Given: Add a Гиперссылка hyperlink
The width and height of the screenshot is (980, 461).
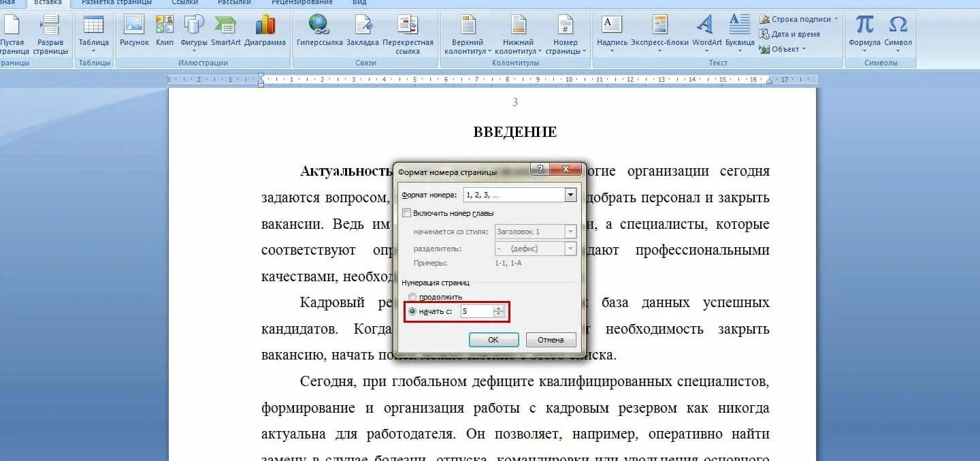Looking at the screenshot, I should pyautogui.click(x=319, y=31).
